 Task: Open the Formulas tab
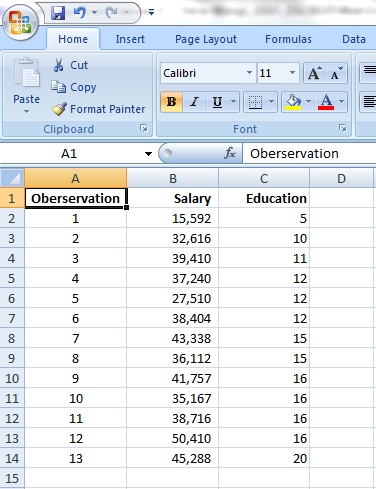tap(288, 39)
